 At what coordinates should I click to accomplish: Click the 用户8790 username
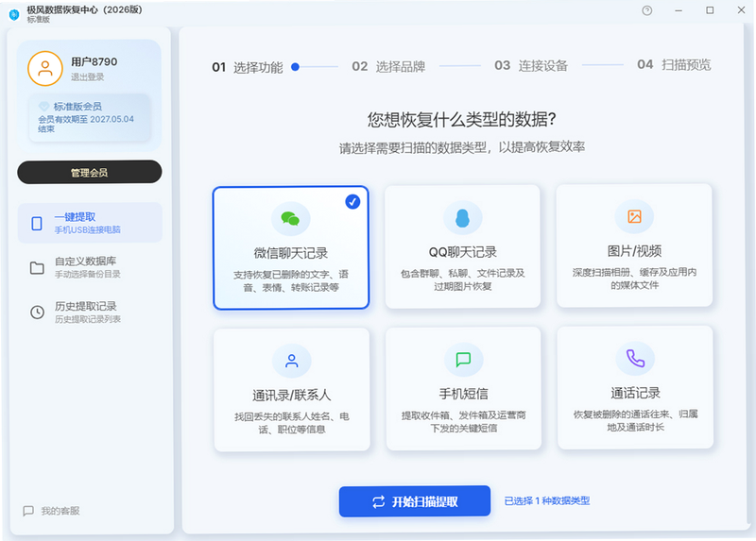pyautogui.click(x=94, y=61)
